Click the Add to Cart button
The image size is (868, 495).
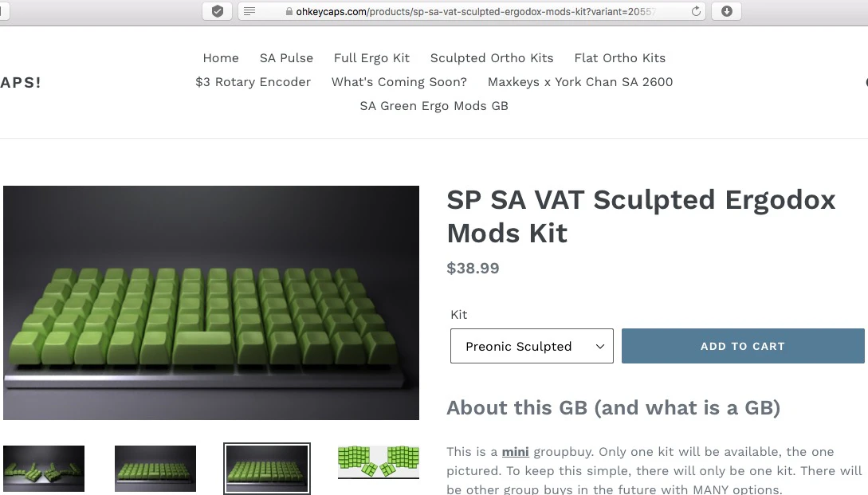(x=743, y=346)
